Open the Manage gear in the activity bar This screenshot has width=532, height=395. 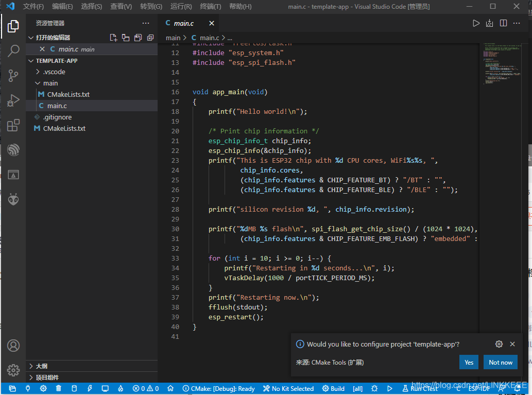[x=13, y=370]
